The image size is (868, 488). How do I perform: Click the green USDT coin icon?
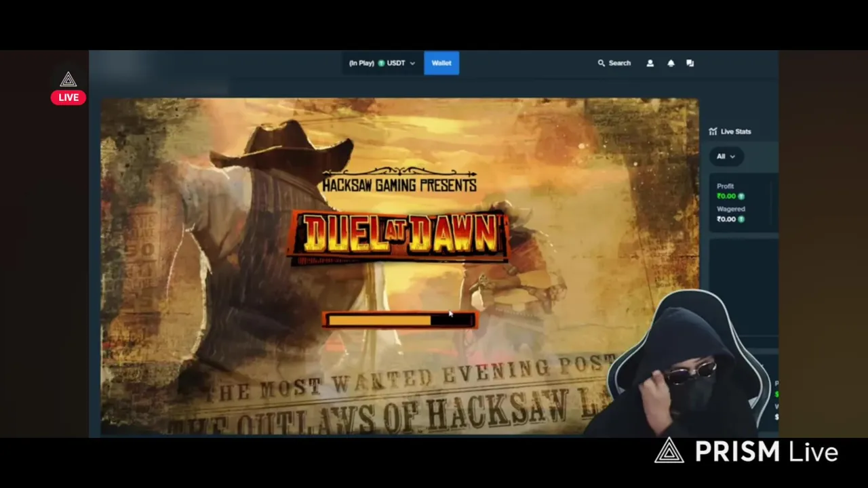click(381, 63)
